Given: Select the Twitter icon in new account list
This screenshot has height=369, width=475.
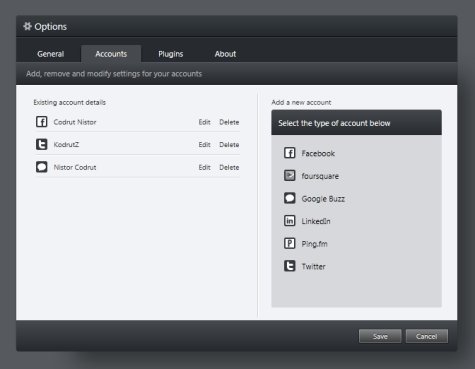Looking at the screenshot, I should point(290,266).
